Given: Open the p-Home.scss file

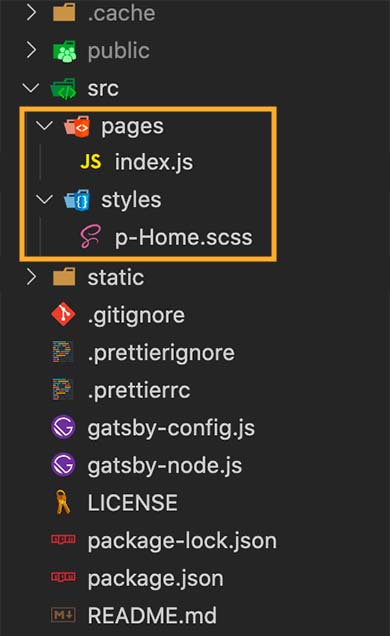Looking at the screenshot, I should [x=184, y=237].
